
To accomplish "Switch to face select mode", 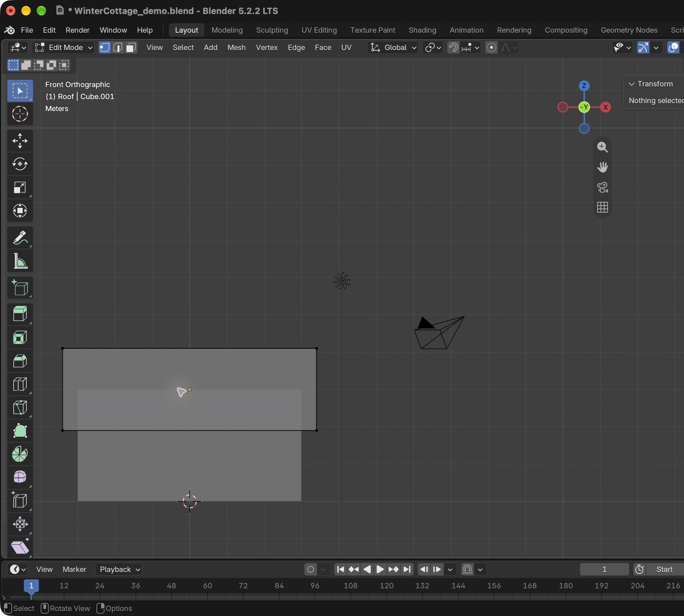I will (131, 48).
